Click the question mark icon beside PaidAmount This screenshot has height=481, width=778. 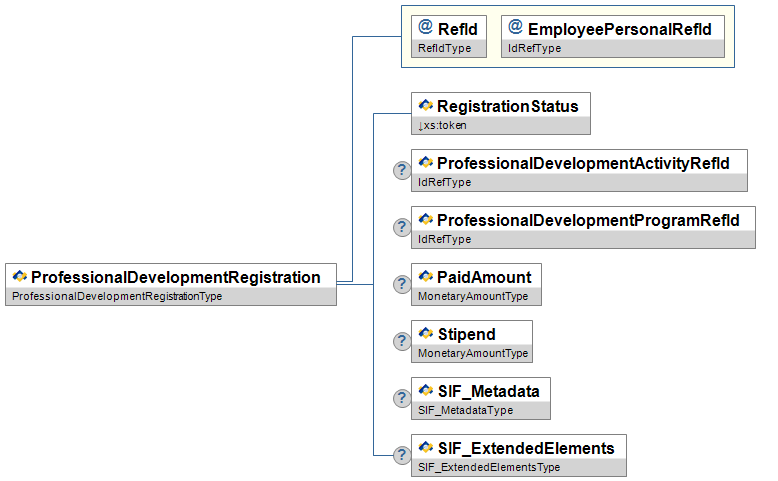tap(401, 284)
